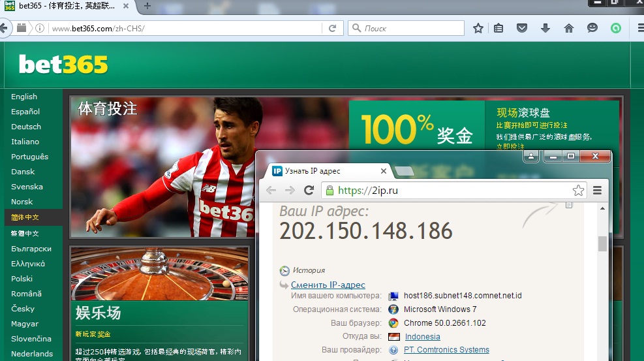The width and height of the screenshot is (644, 361).
Task: Open the casino roulette image
Action: [x=159, y=274]
